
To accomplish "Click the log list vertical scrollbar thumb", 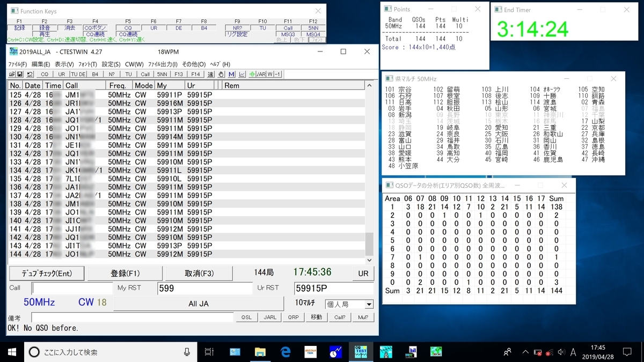I will tap(369, 244).
